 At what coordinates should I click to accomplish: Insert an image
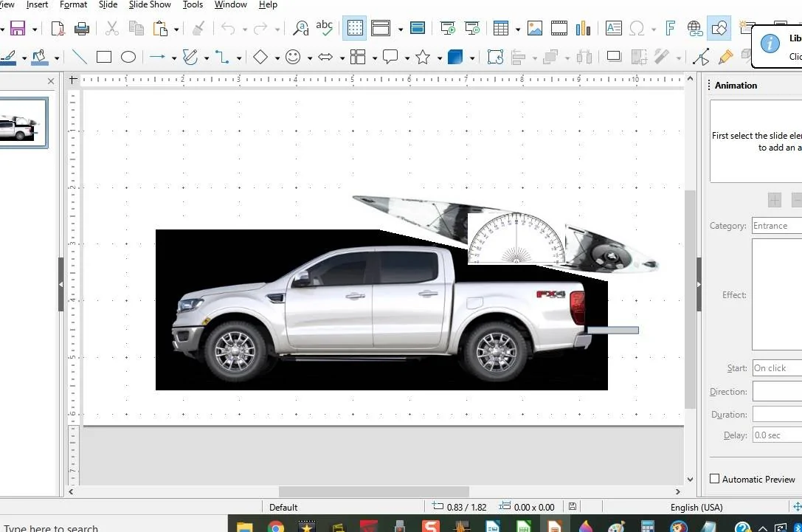pyautogui.click(x=534, y=28)
